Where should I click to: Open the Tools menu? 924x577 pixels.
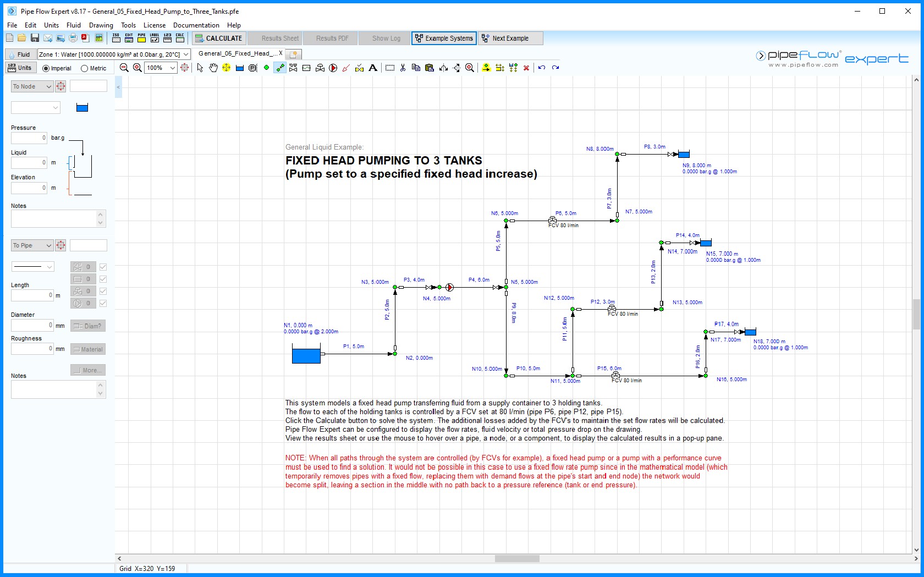[x=128, y=25]
